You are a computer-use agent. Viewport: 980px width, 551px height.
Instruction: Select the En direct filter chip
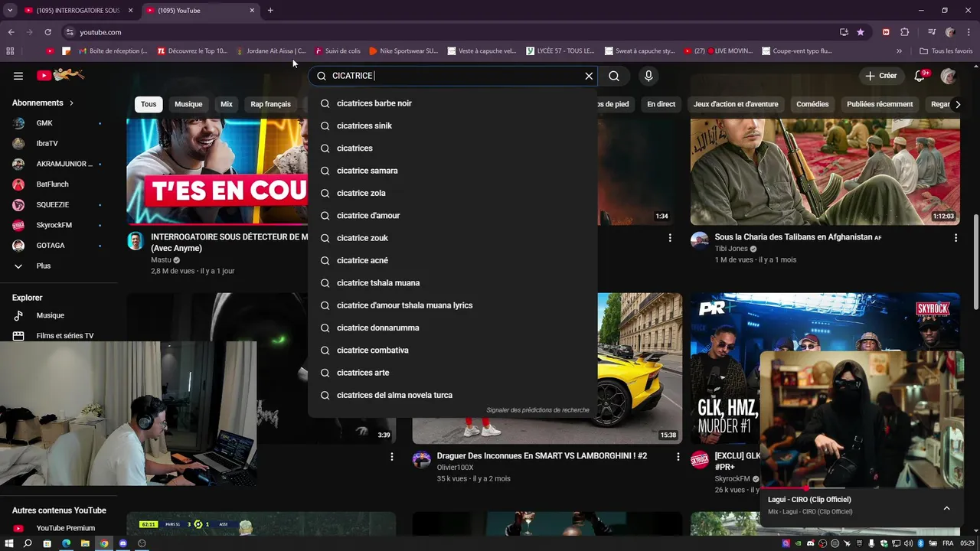point(661,104)
